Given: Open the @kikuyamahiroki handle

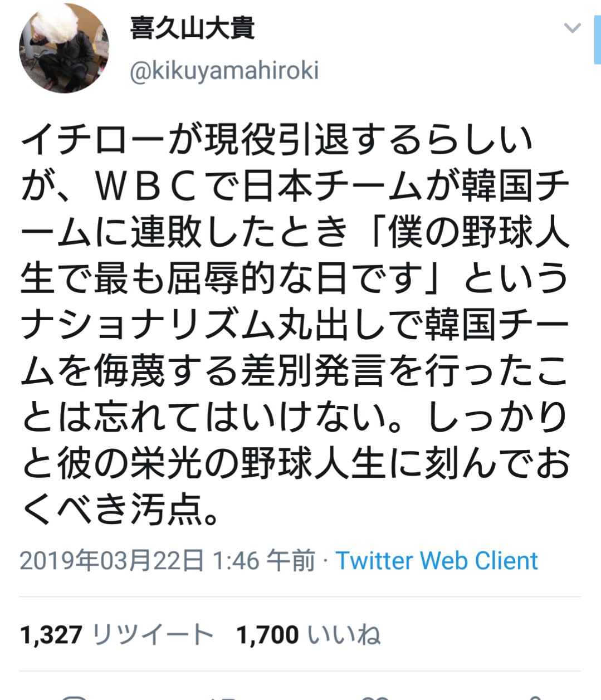Looking at the screenshot, I should [x=224, y=71].
